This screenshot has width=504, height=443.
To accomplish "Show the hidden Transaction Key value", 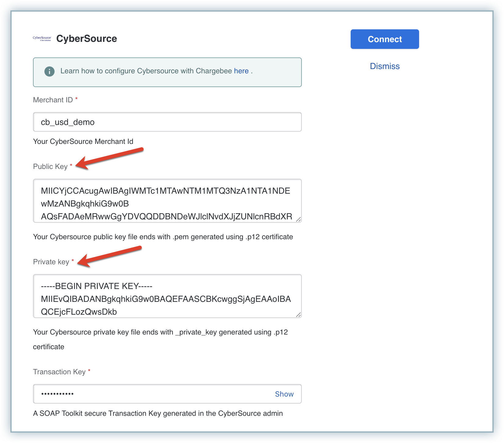I will click(x=284, y=394).
